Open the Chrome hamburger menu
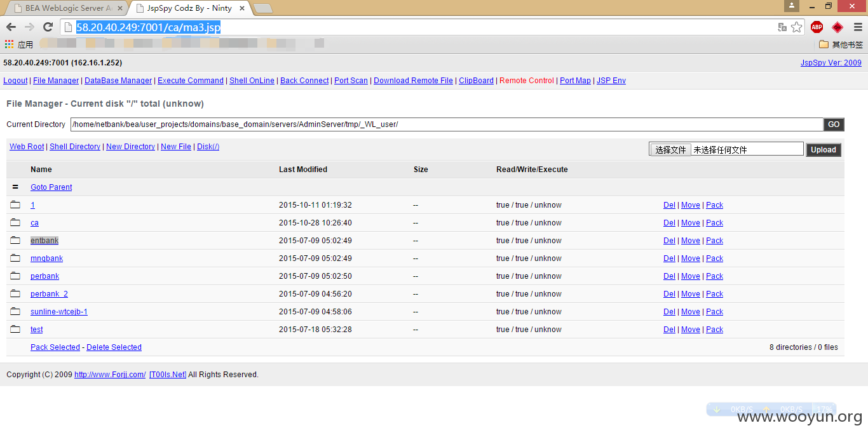868x435 pixels. point(857,27)
